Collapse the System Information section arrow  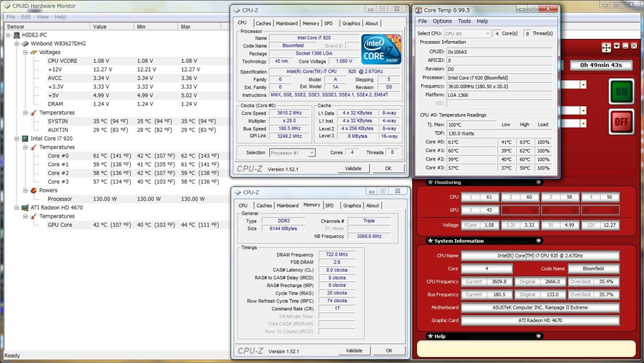[539, 241]
